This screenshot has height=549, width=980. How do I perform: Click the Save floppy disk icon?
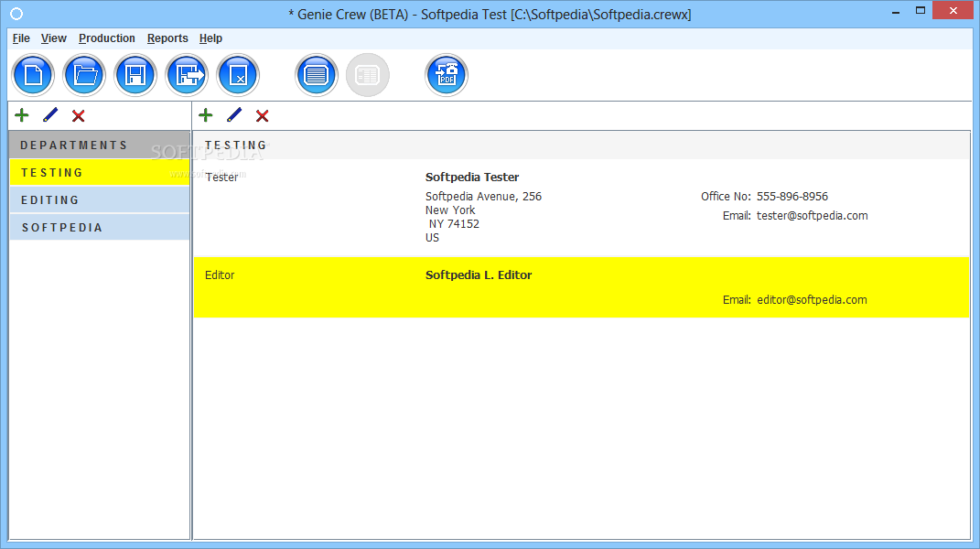click(x=135, y=76)
